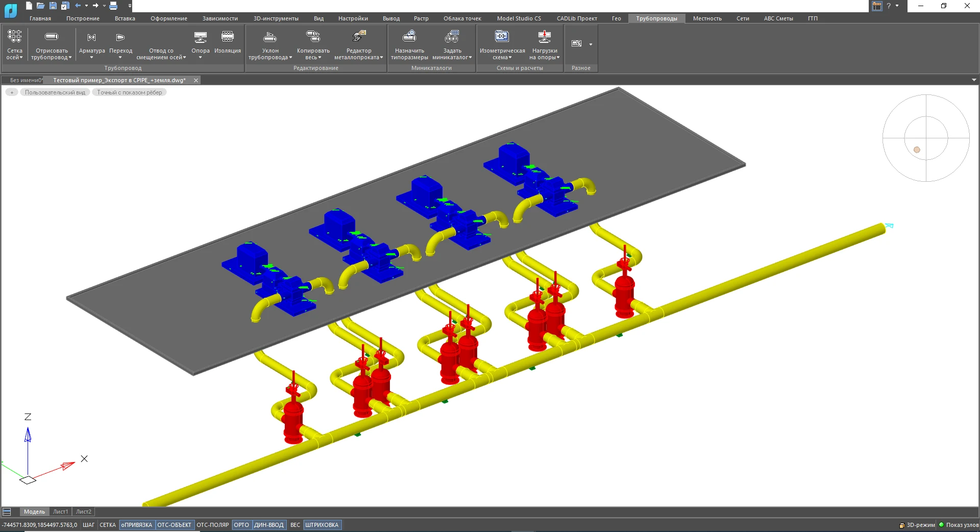The image size is (980, 532).
Task: Toggle ОРТО mode in status bar
Action: point(241,525)
